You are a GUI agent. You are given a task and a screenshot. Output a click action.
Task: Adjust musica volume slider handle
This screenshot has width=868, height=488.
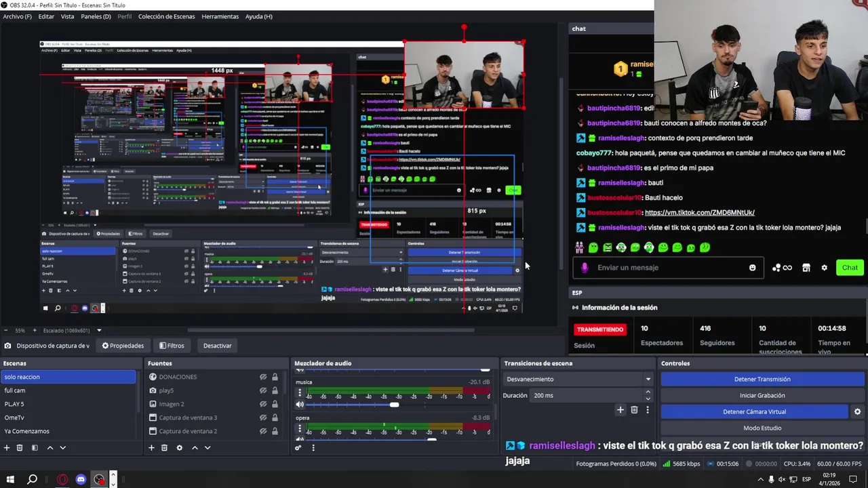(x=394, y=405)
